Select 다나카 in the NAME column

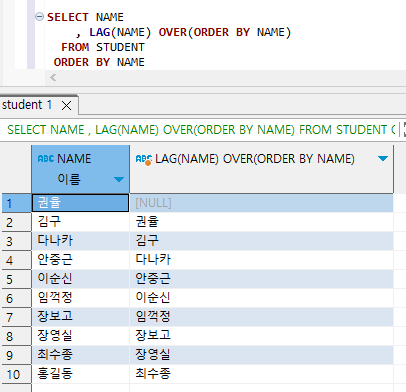coord(80,241)
